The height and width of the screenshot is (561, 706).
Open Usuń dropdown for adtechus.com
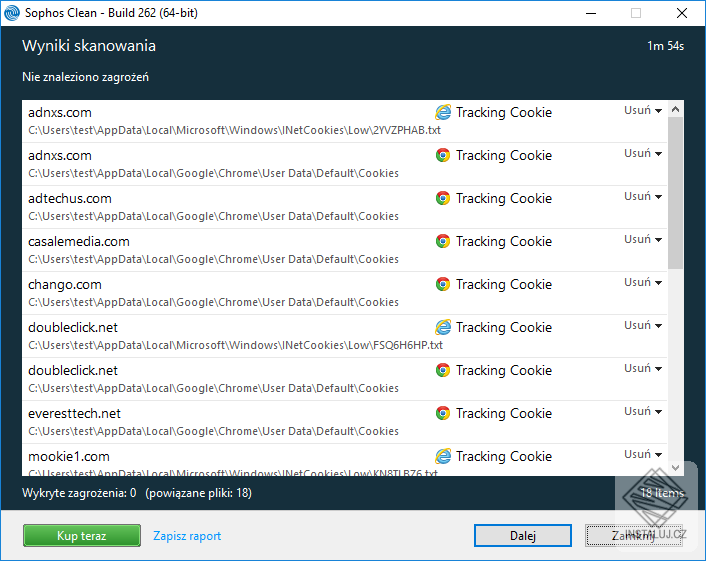coord(643,196)
